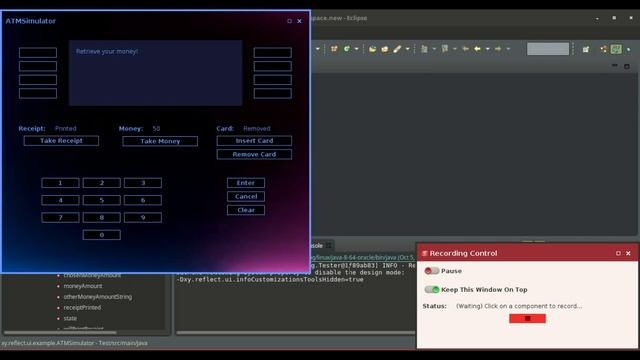Click the yellow Back arrow in Eclipse toolbar

478,49
